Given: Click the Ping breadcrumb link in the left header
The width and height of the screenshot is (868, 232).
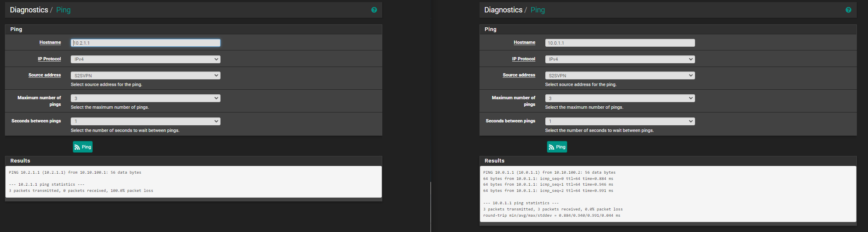Looking at the screenshot, I should (63, 10).
